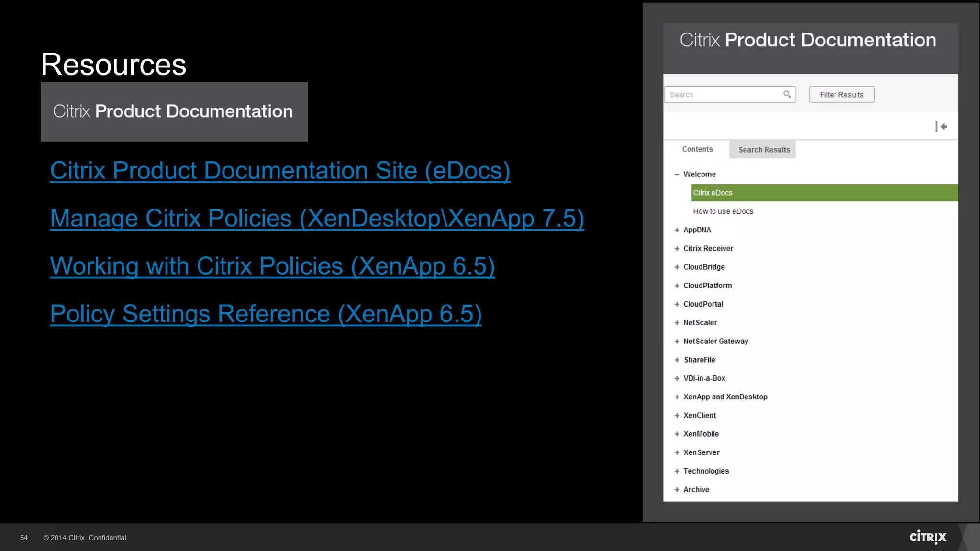
Task: Expand the XenClient node
Action: click(677, 416)
